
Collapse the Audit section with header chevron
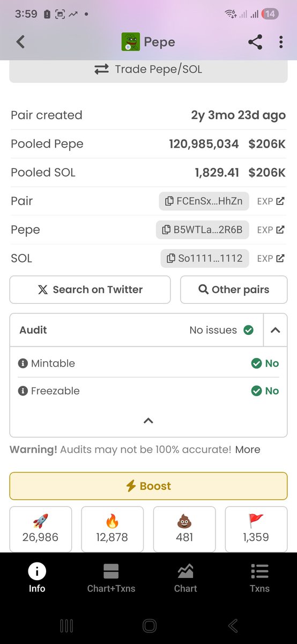(276, 330)
